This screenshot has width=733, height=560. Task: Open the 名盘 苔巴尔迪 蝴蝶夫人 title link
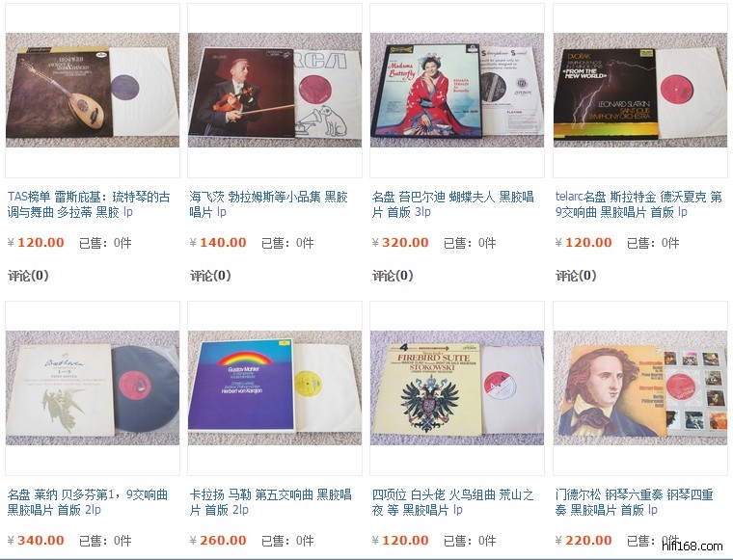click(x=452, y=204)
